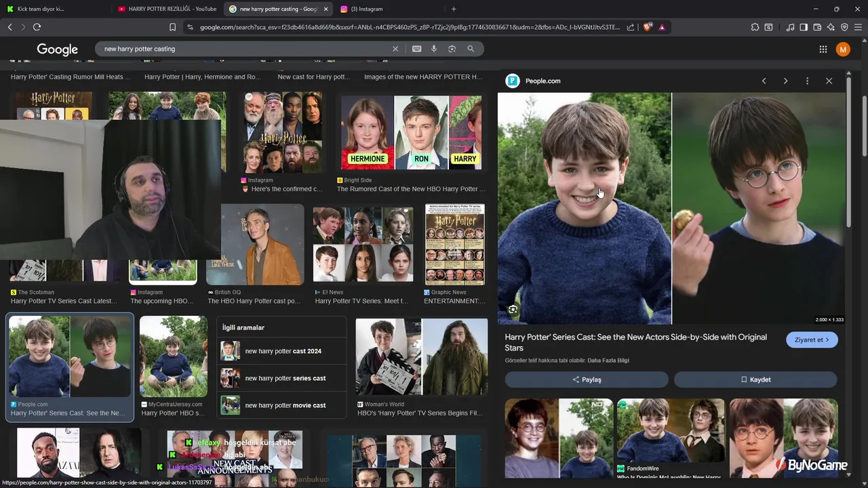Open the selected People.com side-by-side thumbnail

tap(70, 357)
